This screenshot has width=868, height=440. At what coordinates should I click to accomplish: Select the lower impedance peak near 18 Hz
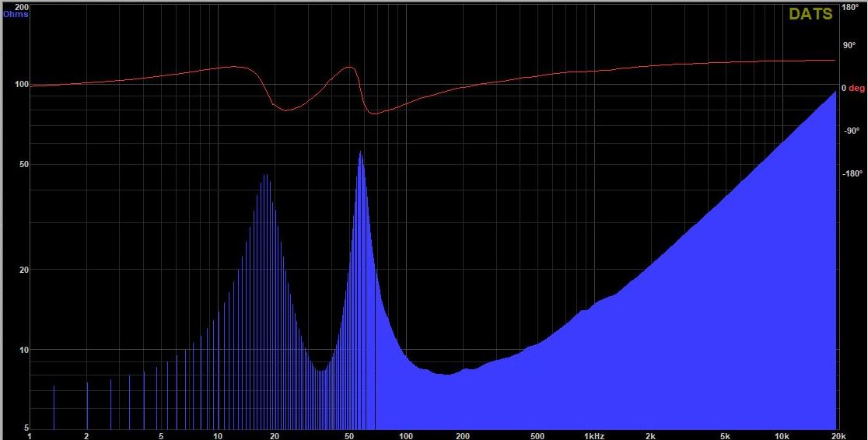coord(266,176)
